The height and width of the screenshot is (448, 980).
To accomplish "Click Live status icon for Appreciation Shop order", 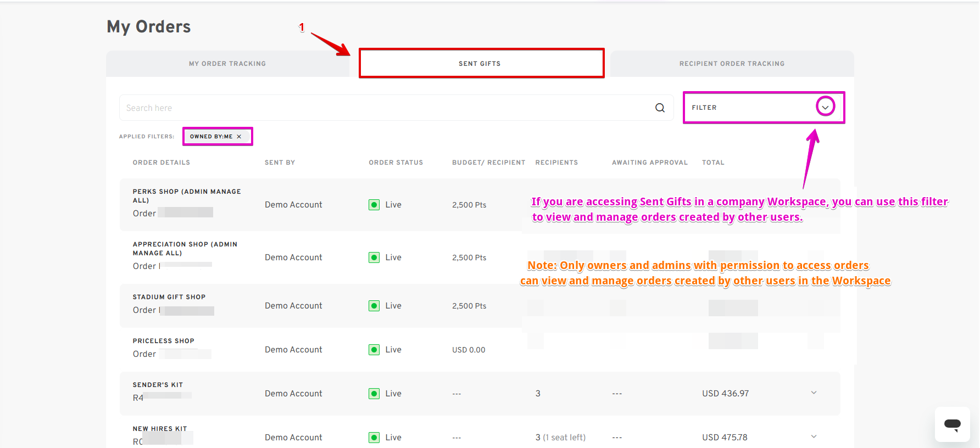I will 374,257.
